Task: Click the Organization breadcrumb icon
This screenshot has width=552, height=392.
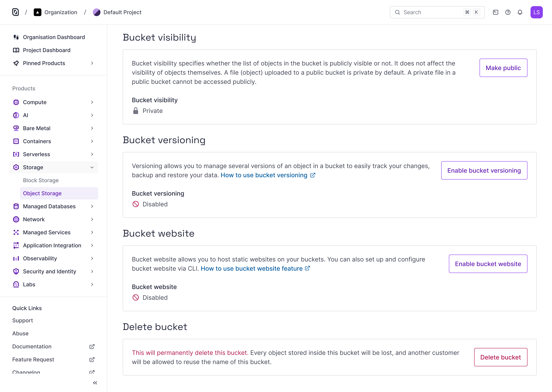Action: click(x=37, y=12)
